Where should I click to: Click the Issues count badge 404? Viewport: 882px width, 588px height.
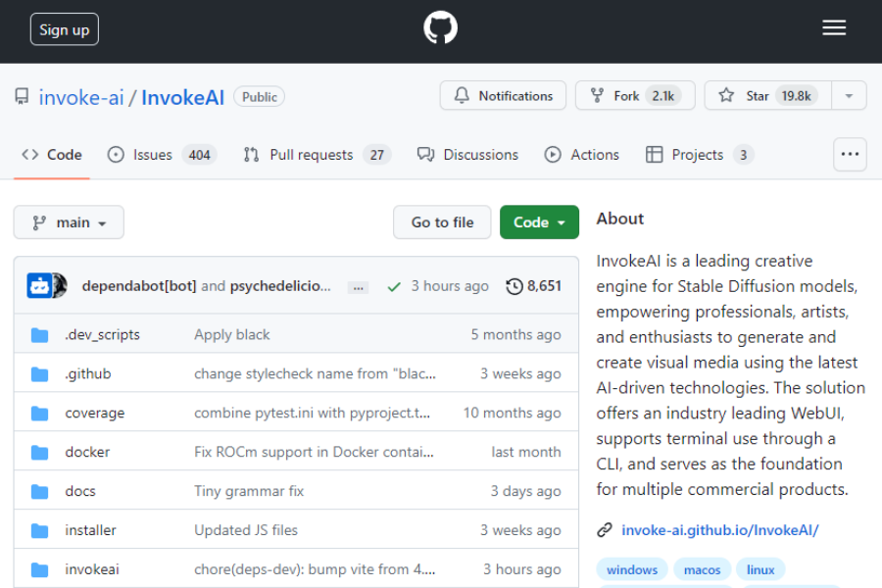199,155
